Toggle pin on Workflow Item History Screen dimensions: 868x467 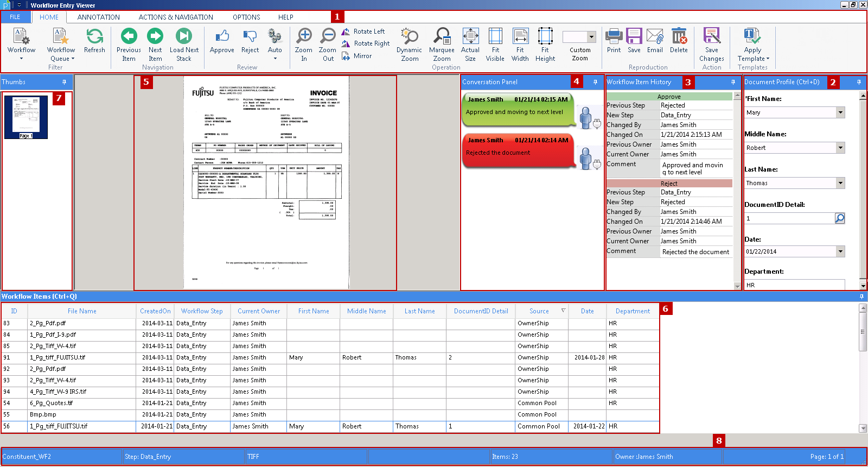tap(733, 82)
